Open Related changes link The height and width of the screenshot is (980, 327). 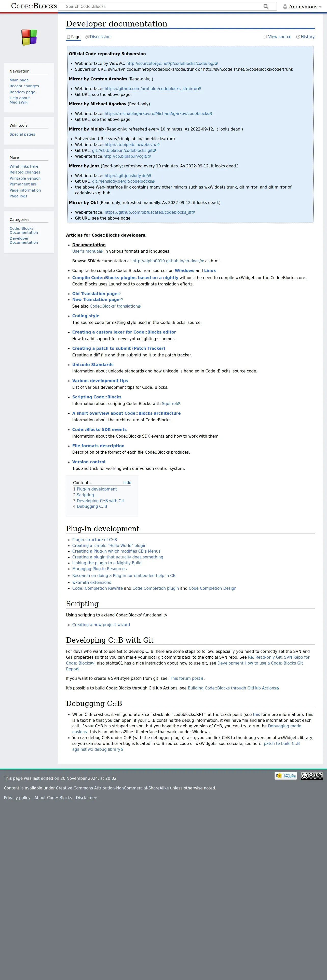pos(25,172)
